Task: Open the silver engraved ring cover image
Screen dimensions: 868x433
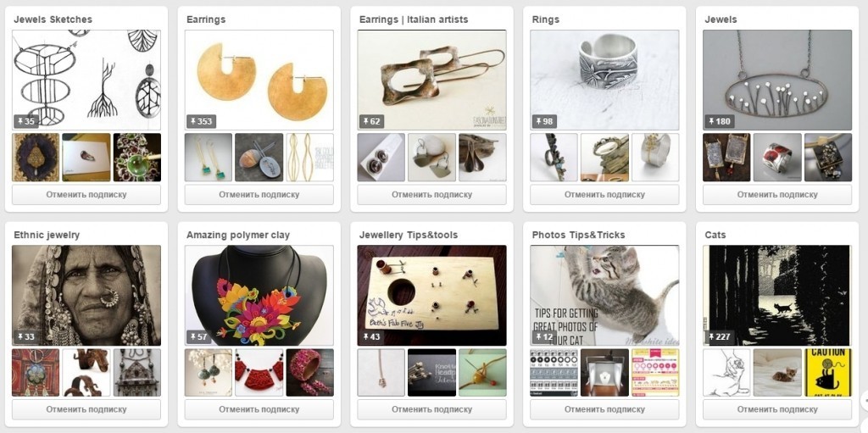Action: pyautogui.click(x=604, y=80)
